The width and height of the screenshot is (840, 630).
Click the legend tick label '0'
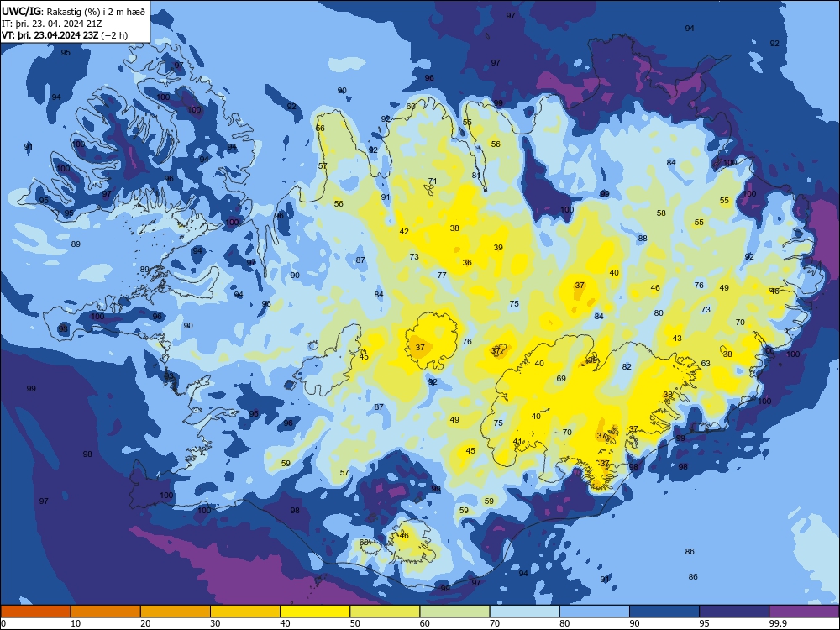point(3,623)
